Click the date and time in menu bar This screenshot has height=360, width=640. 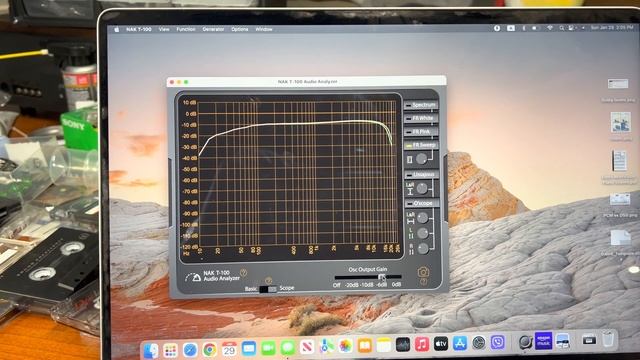click(611, 28)
